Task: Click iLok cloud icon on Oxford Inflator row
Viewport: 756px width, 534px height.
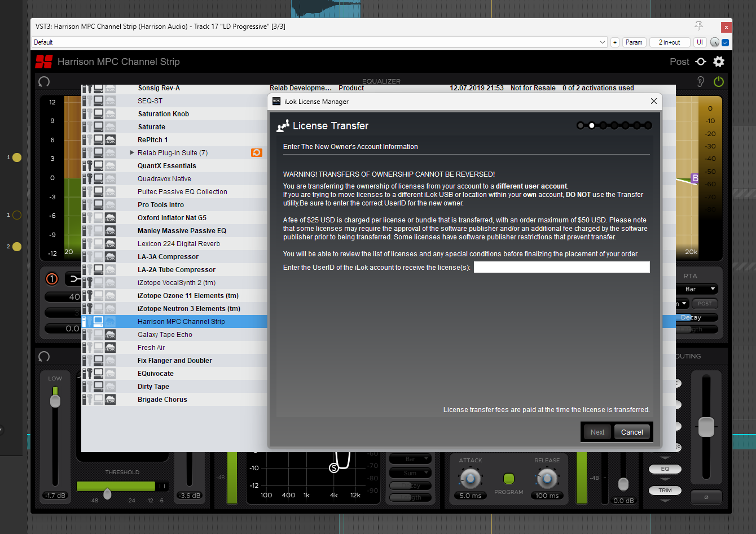Action: click(x=110, y=217)
